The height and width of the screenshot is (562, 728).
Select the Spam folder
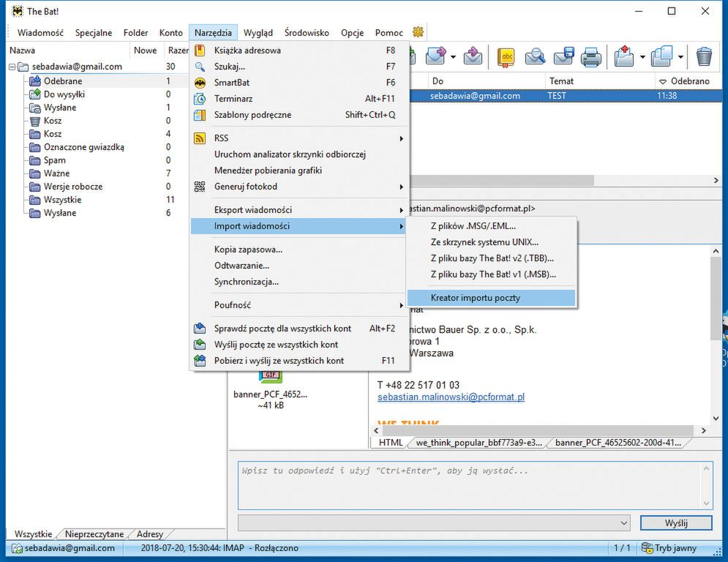coord(54,160)
